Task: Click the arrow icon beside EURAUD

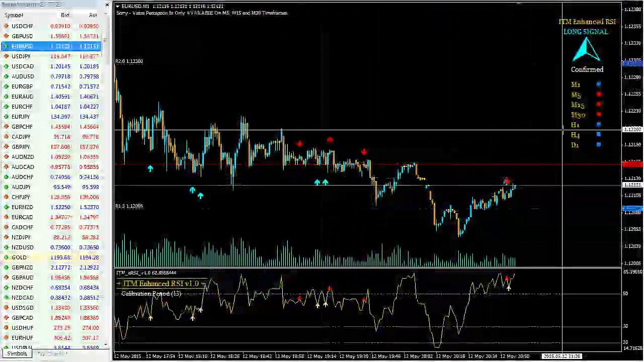Action: coord(6,97)
